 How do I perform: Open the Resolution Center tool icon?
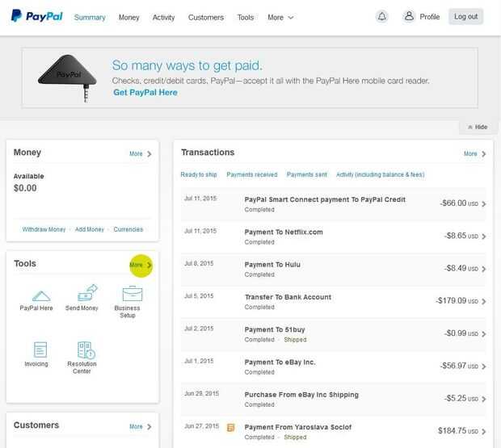(86, 350)
